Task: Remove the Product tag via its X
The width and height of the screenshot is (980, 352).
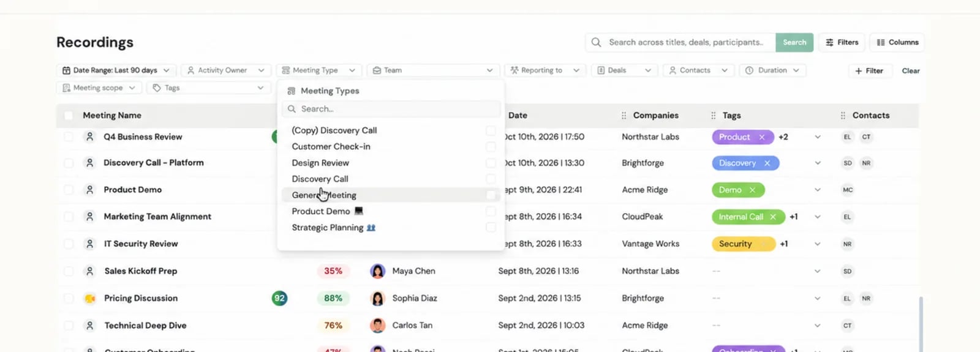Action: [x=762, y=137]
